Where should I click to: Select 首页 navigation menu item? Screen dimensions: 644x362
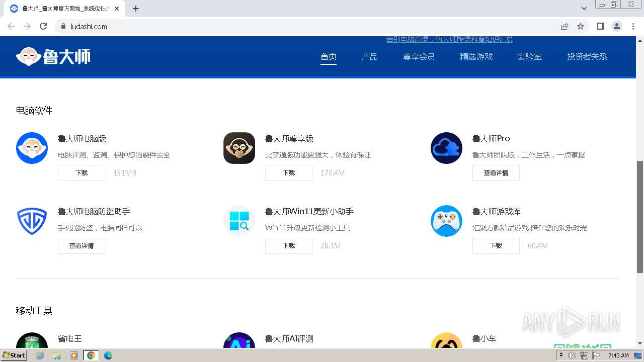pos(329,57)
